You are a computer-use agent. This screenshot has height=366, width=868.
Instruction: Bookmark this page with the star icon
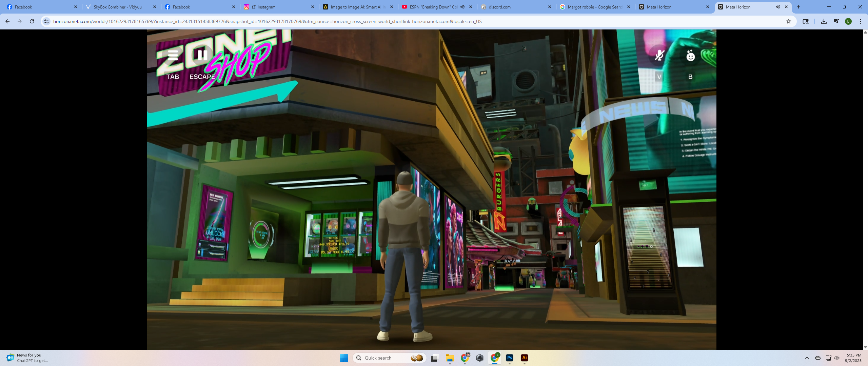(x=789, y=21)
